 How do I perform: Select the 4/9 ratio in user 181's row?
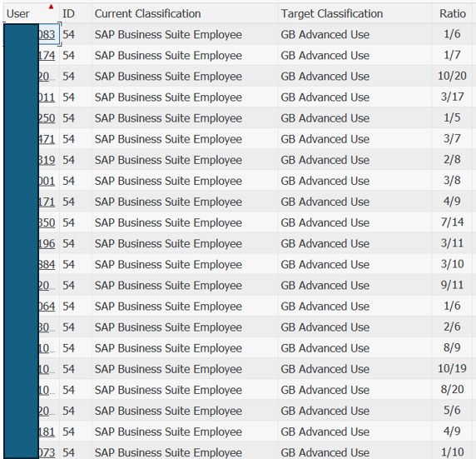(452, 432)
